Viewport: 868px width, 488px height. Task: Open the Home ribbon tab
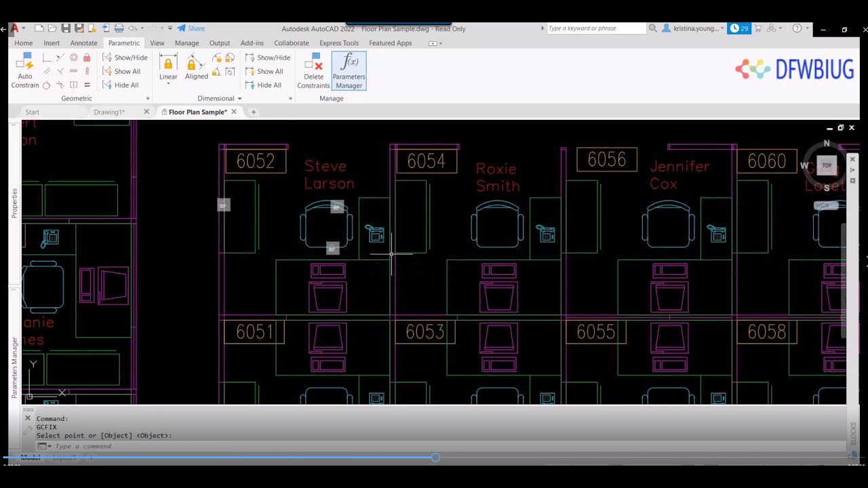click(23, 43)
